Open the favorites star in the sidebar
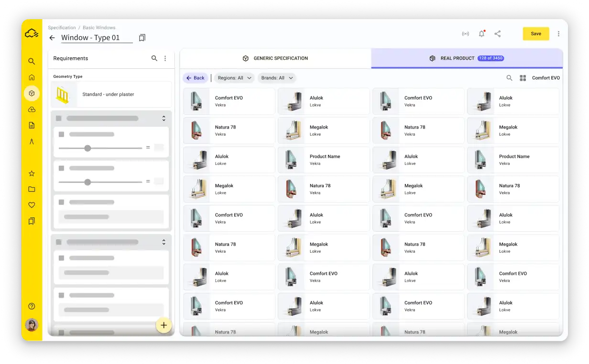This screenshot has height=364, width=589. [x=32, y=173]
